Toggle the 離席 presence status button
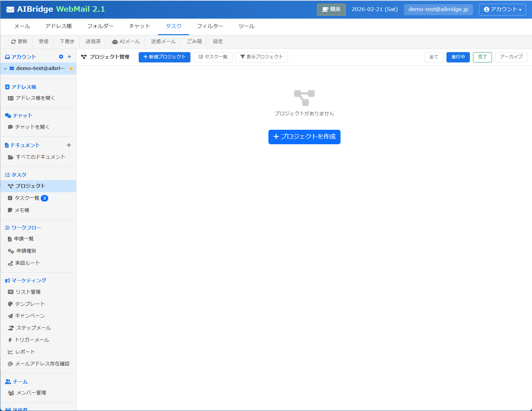The image size is (532, 411). [x=331, y=9]
